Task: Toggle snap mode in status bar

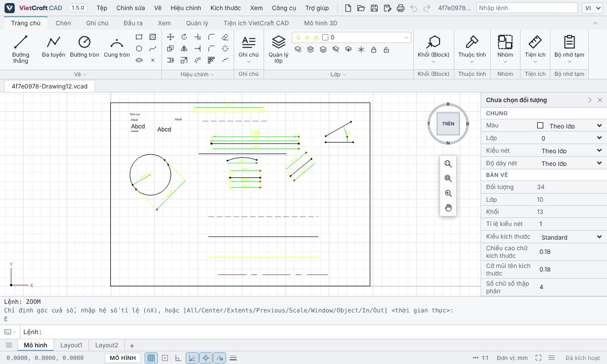Action: coord(165,358)
